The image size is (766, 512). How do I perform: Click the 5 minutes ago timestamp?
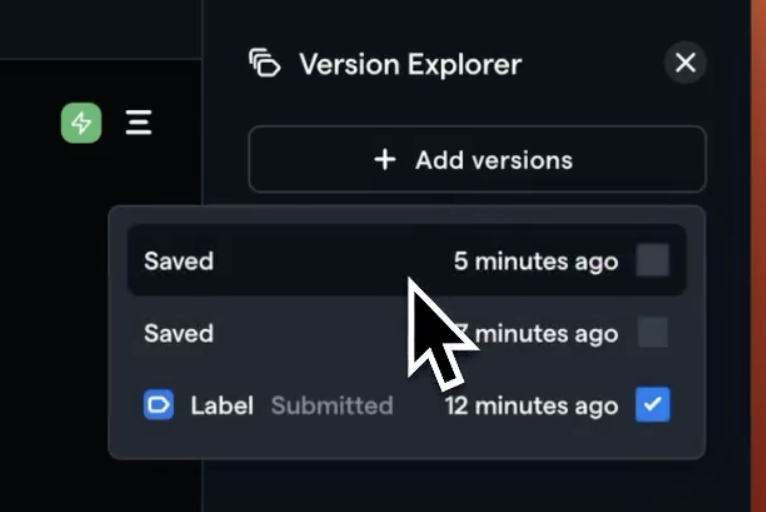tap(536, 261)
